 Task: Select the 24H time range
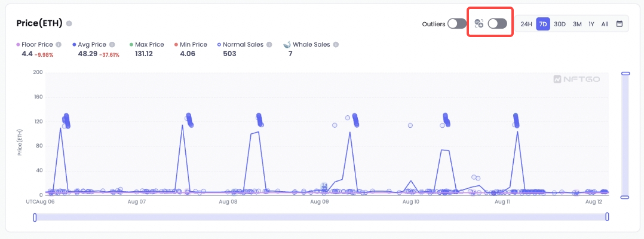click(x=526, y=24)
